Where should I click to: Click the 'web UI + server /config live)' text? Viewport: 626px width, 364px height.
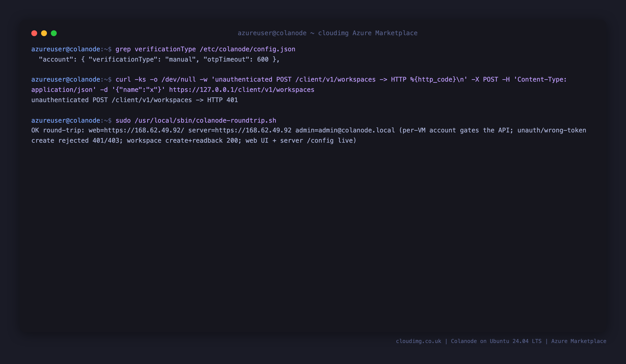click(x=301, y=140)
